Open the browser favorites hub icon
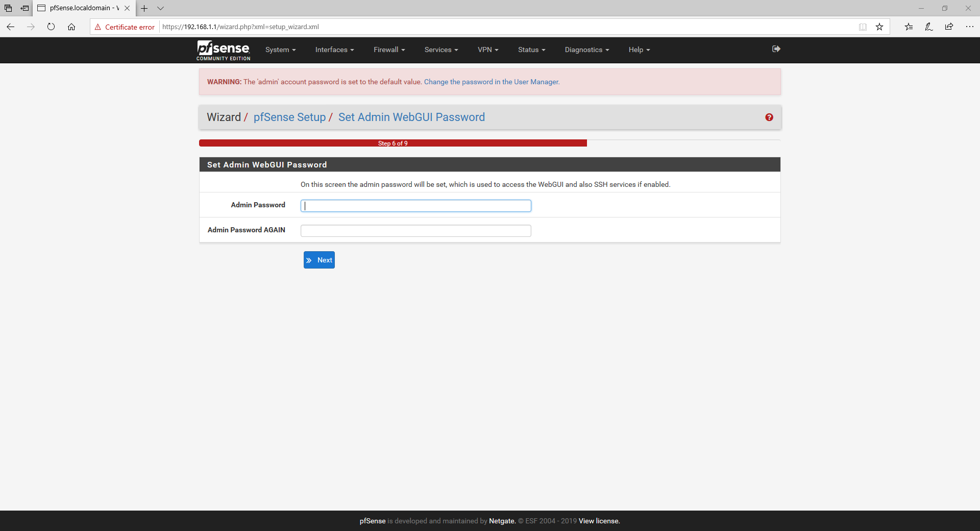Viewport: 980px width, 531px height. click(909, 27)
